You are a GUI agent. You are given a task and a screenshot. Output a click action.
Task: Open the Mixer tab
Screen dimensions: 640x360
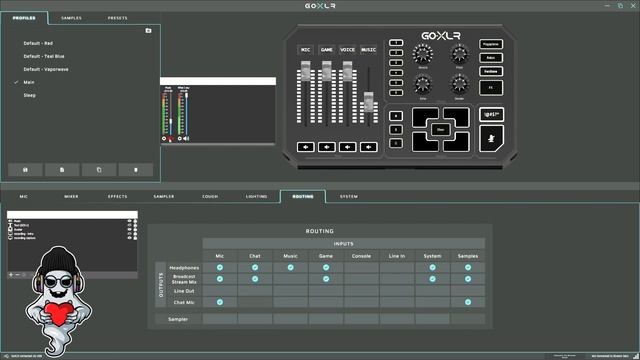point(71,197)
